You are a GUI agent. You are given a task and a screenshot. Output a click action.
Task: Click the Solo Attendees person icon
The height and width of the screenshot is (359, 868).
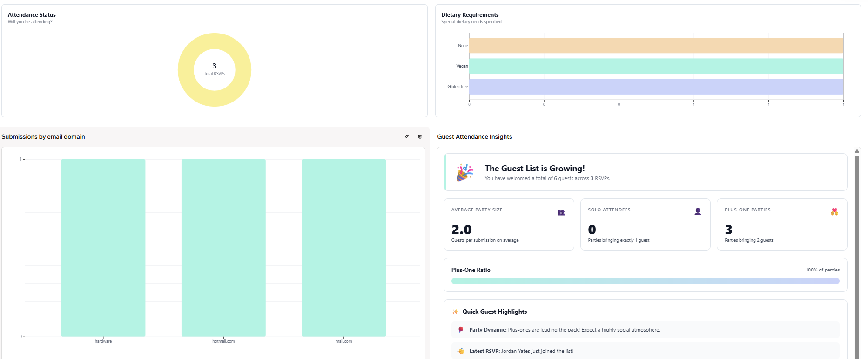click(x=698, y=211)
